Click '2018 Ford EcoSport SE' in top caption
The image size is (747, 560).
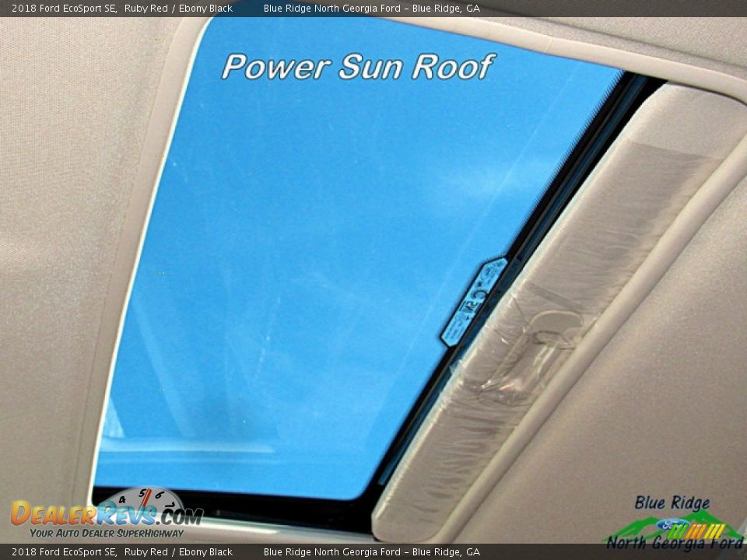[x=64, y=9]
